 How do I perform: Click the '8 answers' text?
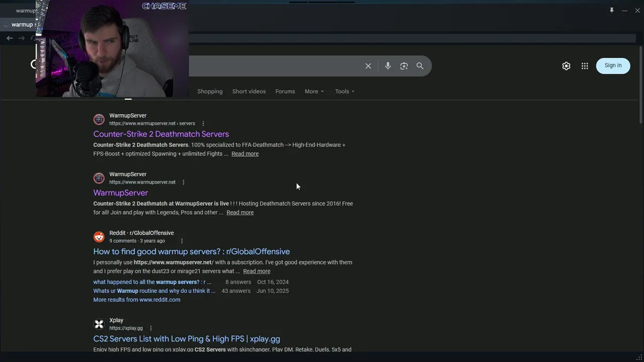pos(238,282)
